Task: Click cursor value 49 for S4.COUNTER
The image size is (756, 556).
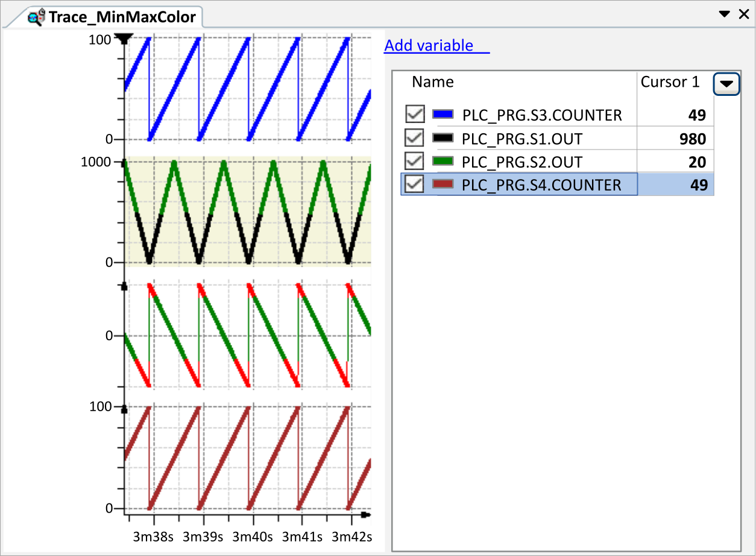Action: (x=698, y=185)
